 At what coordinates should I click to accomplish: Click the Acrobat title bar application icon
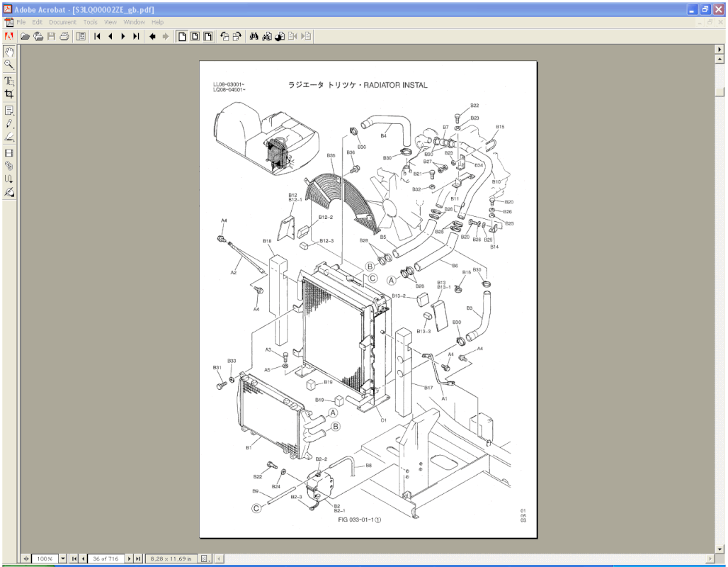pyautogui.click(x=7, y=9)
